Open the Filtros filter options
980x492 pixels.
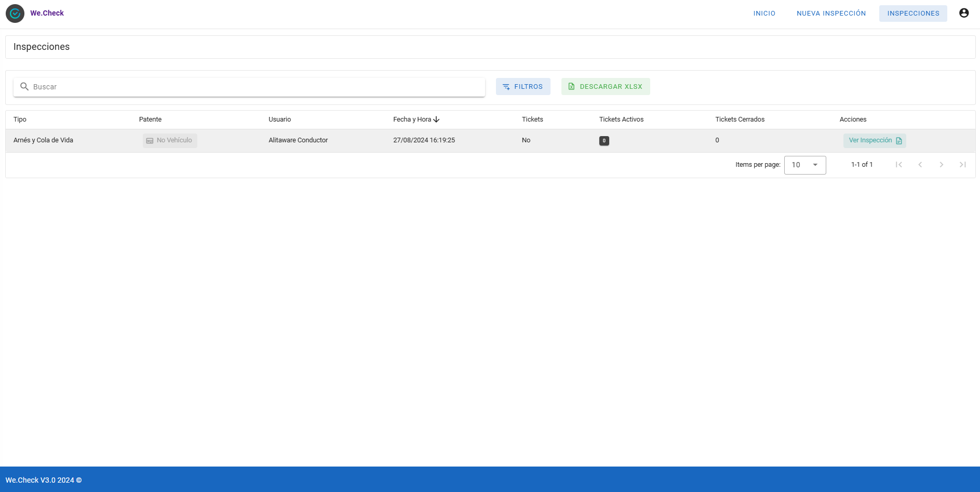[522, 87]
